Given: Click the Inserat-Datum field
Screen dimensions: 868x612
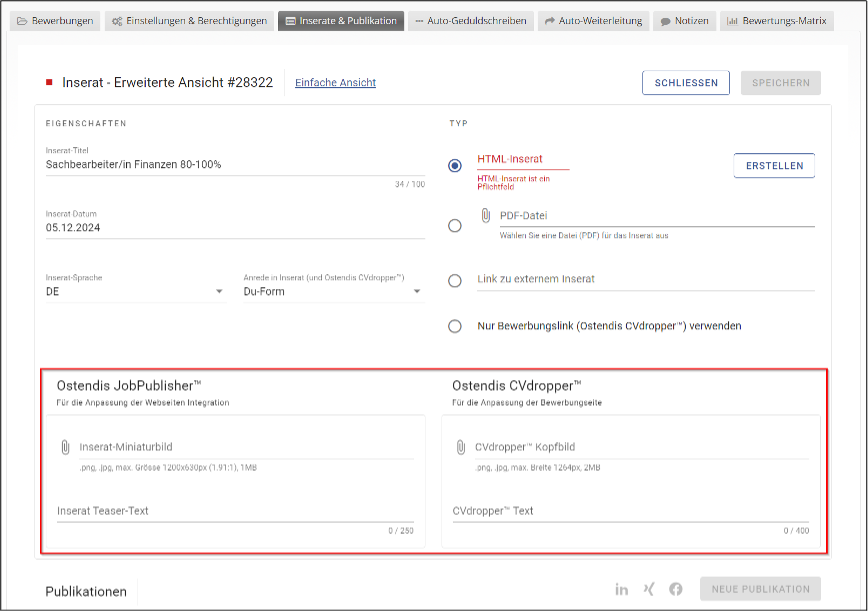Looking at the screenshot, I should (235, 228).
